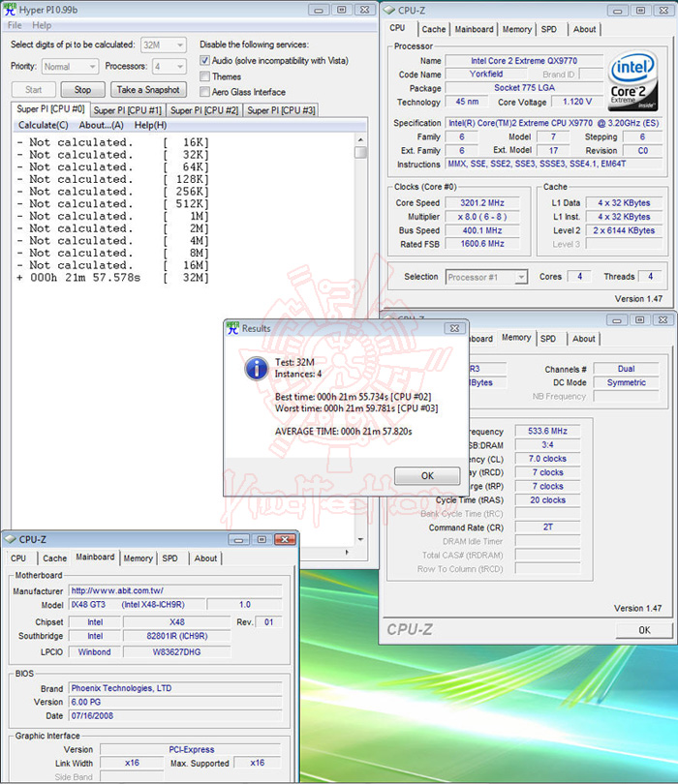This screenshot has width=678, height=784.
Task: Click the Best time line in Results
Action: (353, 397)
